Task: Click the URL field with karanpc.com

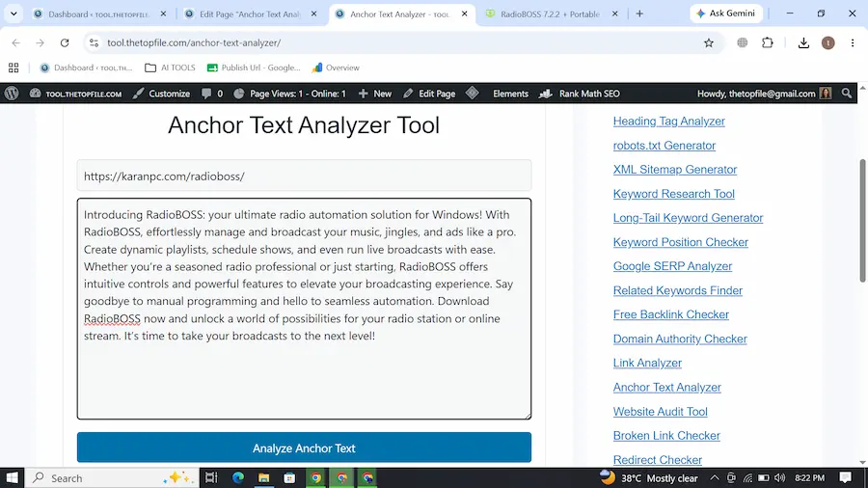Action: 304,176
